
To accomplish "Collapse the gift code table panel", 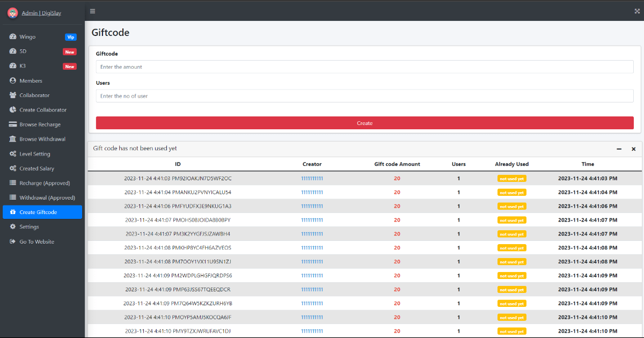I will [x=619, y=149].
